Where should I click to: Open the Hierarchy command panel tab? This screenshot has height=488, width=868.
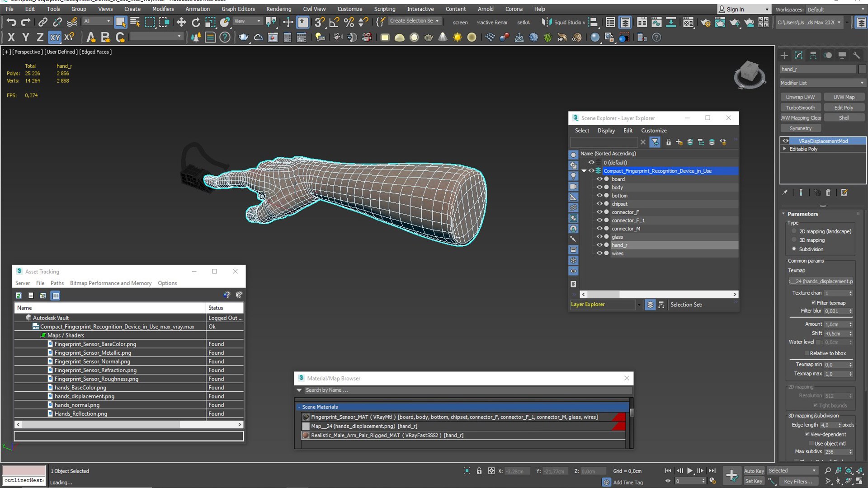pos(813,55)
